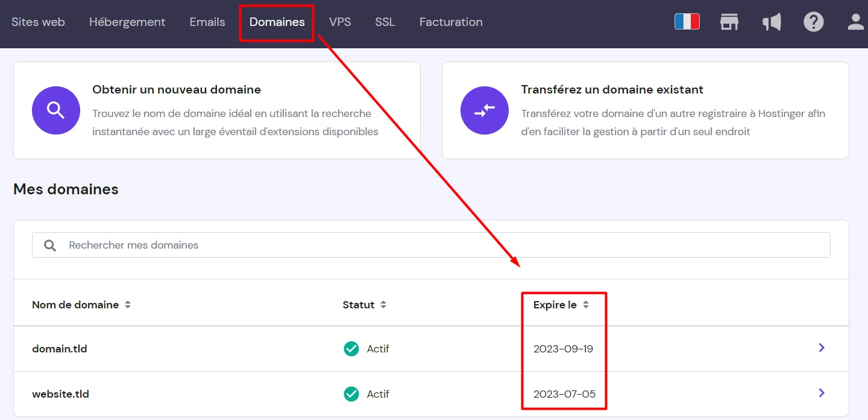Click the purple search domain icon
The width and height of the screenshot is (868, 420).
56,110
